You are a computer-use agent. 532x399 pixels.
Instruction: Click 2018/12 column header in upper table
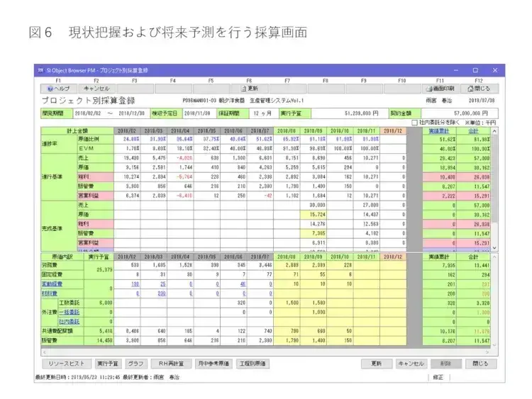tap(393, 131)
